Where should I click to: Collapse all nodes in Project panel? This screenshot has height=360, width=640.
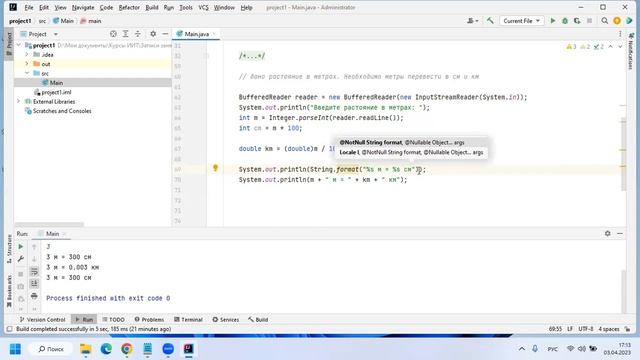138,34
